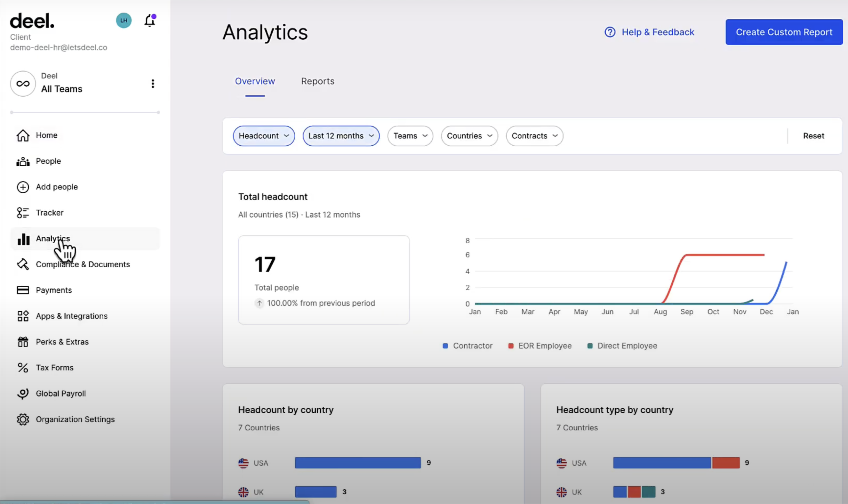Click the Payments card icon
The height and width of the screenshot is (504, 848).
[23, 290]
